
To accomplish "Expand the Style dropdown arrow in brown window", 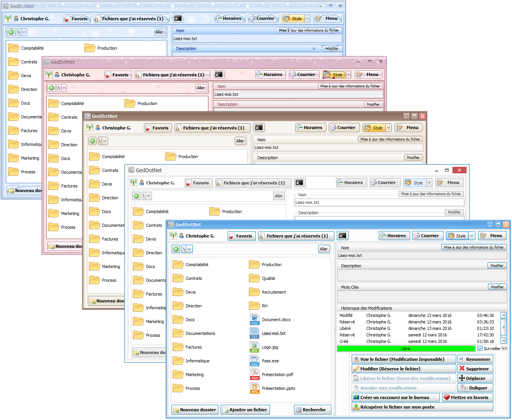I will (389, 128).
